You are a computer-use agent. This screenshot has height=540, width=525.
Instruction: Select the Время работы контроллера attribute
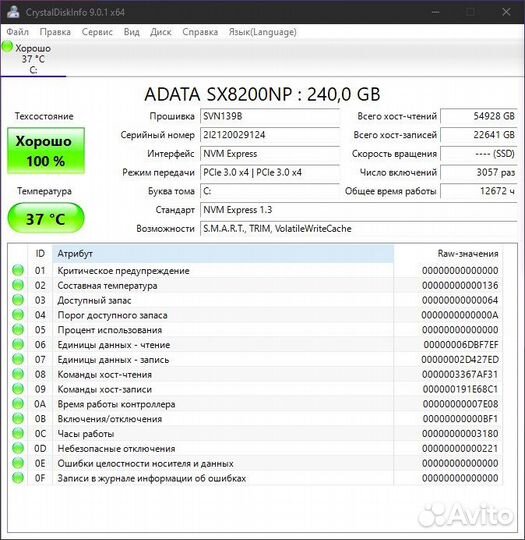tap(116, 404)
